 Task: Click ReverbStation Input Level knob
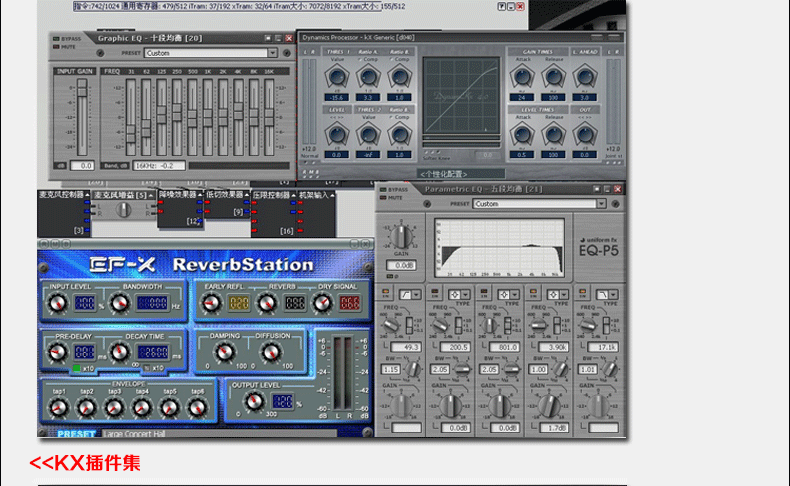click(x=57, y=303)
